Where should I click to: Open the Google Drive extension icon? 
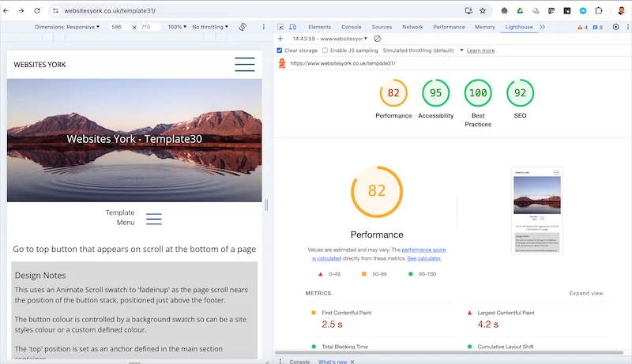click(520, 11)
